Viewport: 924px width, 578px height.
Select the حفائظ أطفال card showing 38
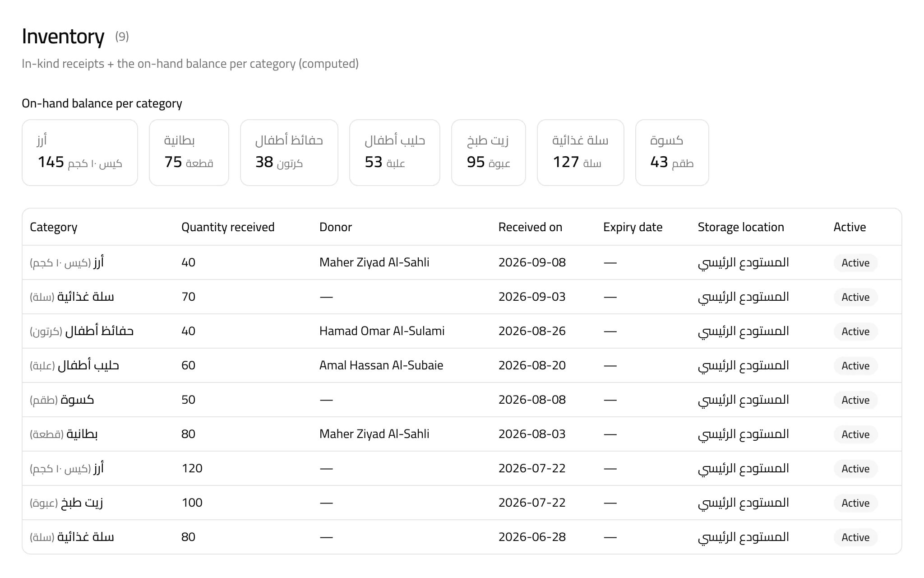tap(289, 153)
